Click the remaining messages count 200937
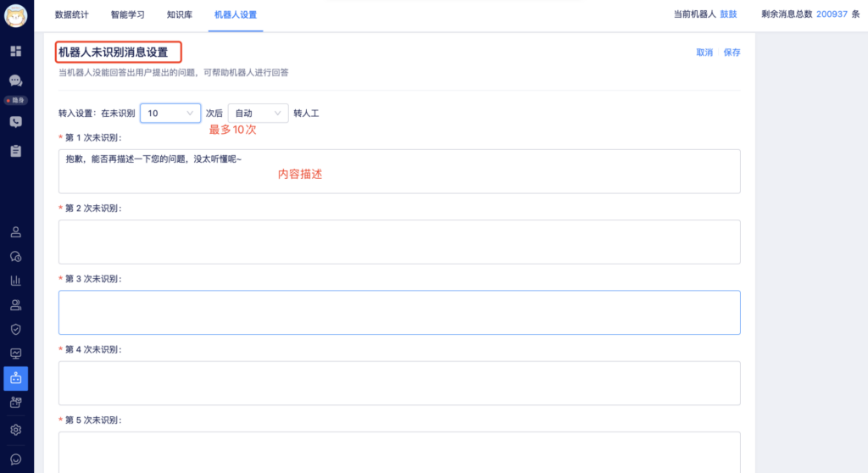The width and height of the screenshot is (868, 473). (832, 14)
